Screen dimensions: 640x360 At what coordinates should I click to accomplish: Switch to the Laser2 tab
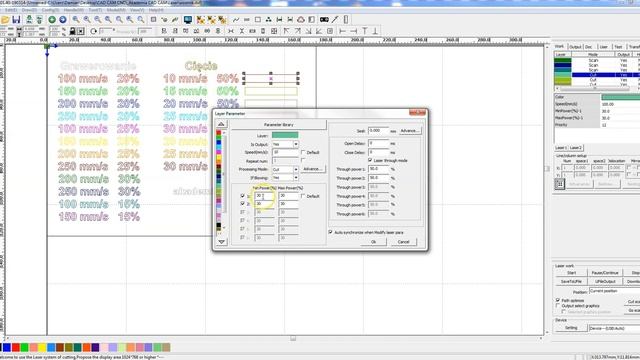coord(576,148)
